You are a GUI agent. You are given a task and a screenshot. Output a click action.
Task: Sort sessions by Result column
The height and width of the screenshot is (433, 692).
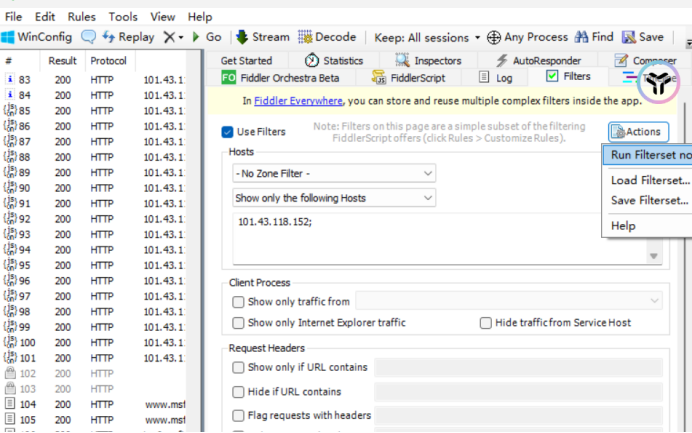[62, 61]
